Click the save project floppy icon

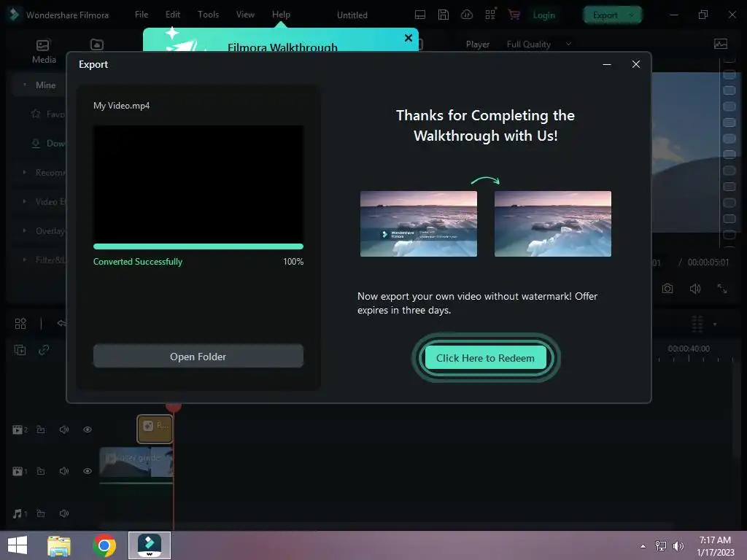(x=444, y=15)
